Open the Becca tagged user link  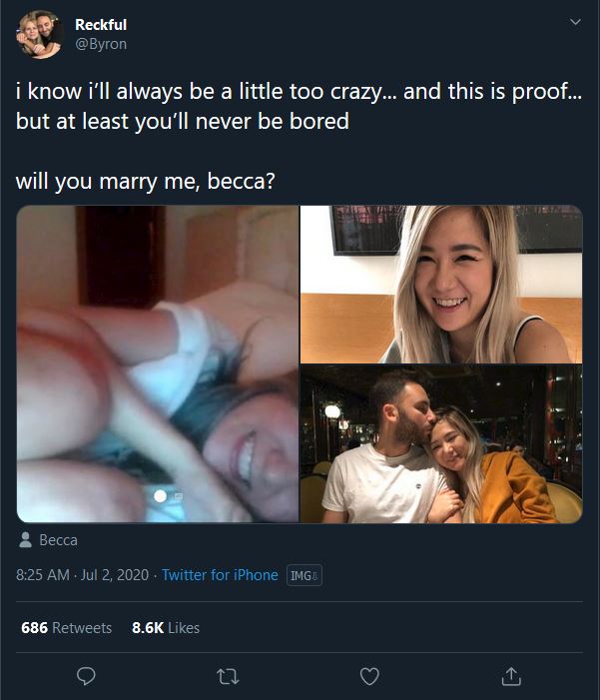(x=58, y=540)
